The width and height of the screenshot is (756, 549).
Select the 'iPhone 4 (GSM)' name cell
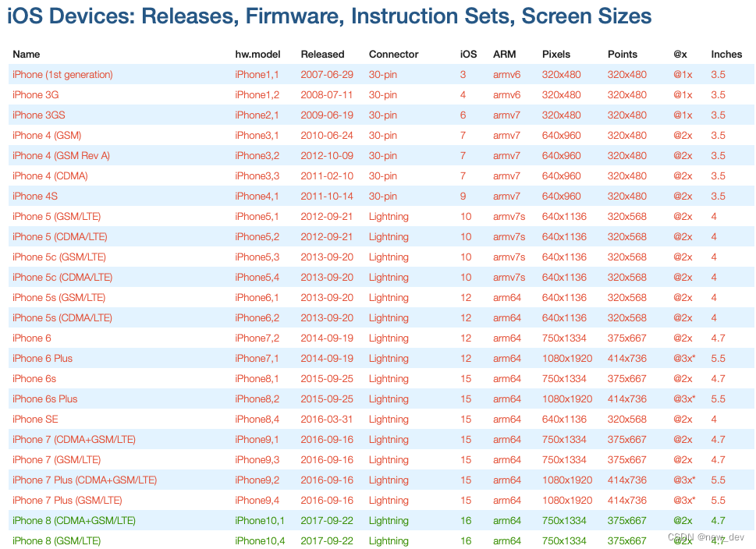click(x=47, y=136)
